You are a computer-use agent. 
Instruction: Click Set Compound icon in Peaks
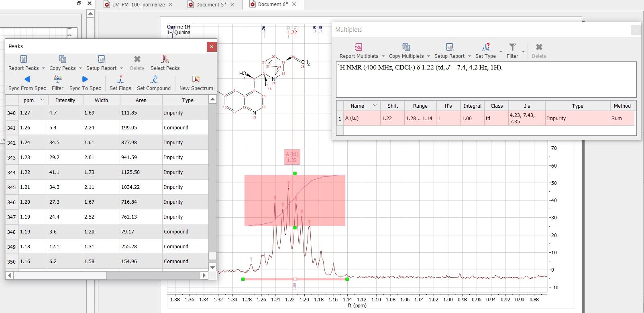(x=153, y=80)
